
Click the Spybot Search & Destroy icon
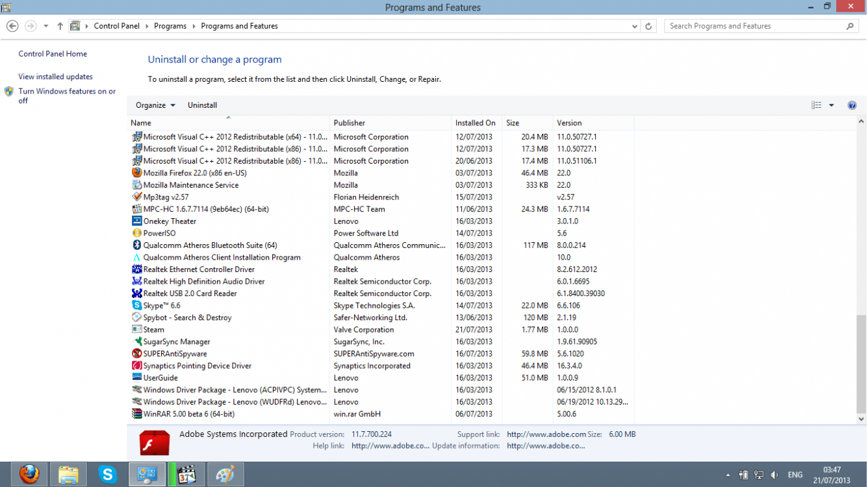tap(136, 317)
